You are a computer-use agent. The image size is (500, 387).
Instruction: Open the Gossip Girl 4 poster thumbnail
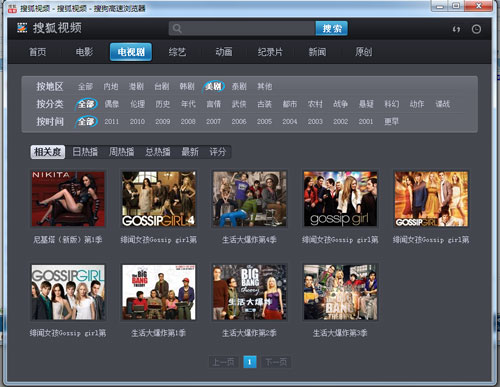point(159,199)
